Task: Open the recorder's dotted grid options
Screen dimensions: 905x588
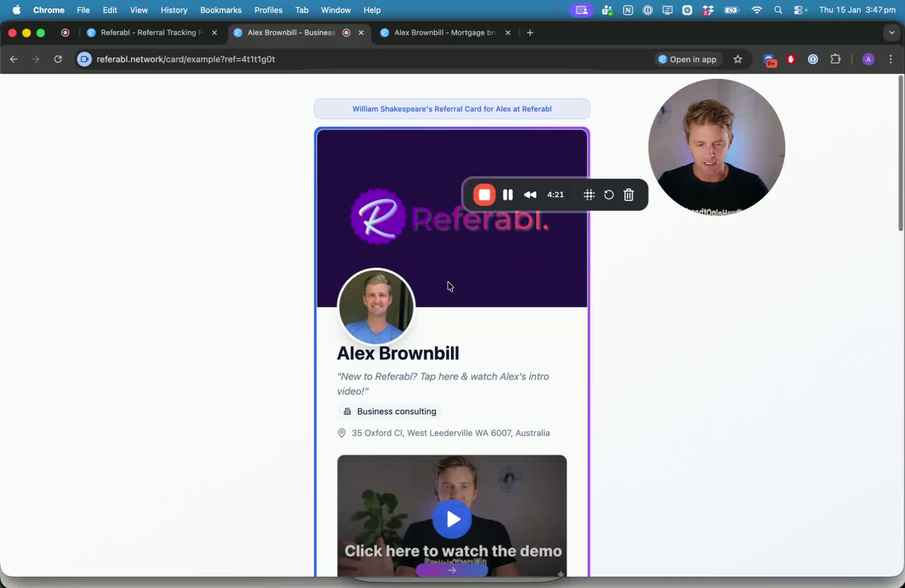Action: coord(589,195)
